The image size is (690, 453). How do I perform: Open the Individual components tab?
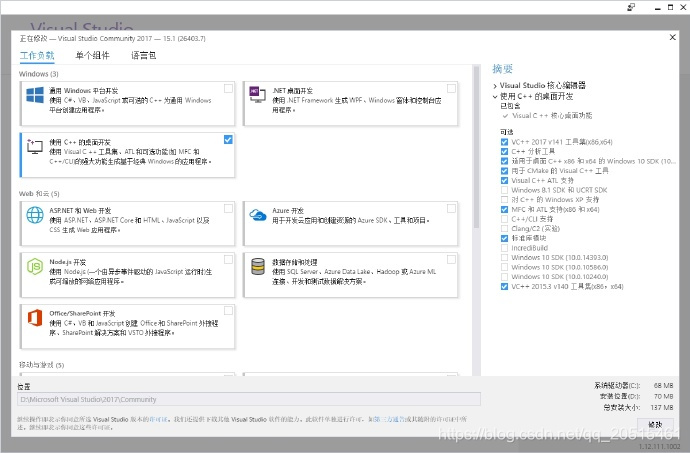(92, 55)
